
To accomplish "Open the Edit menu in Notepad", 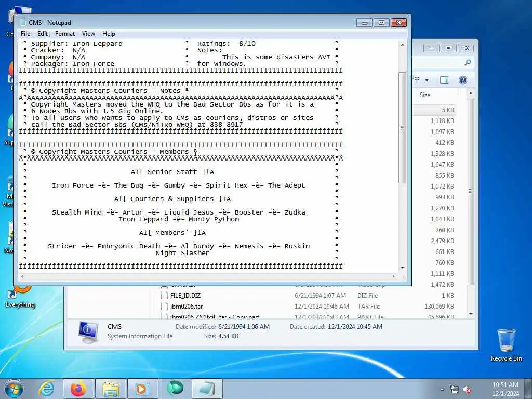I will click(43, 34).
